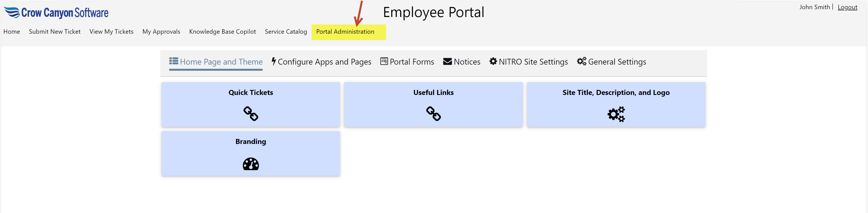Navigate to My Approvals

[x=161, y=32]
